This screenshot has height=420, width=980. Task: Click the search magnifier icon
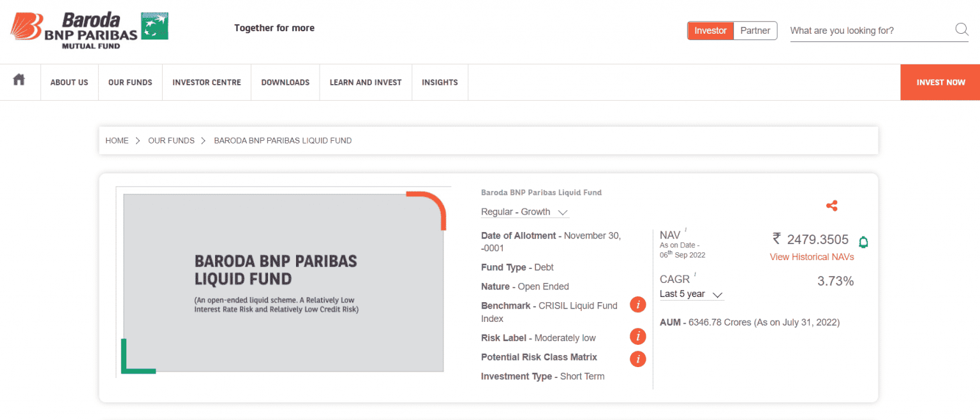pos(961,29)
